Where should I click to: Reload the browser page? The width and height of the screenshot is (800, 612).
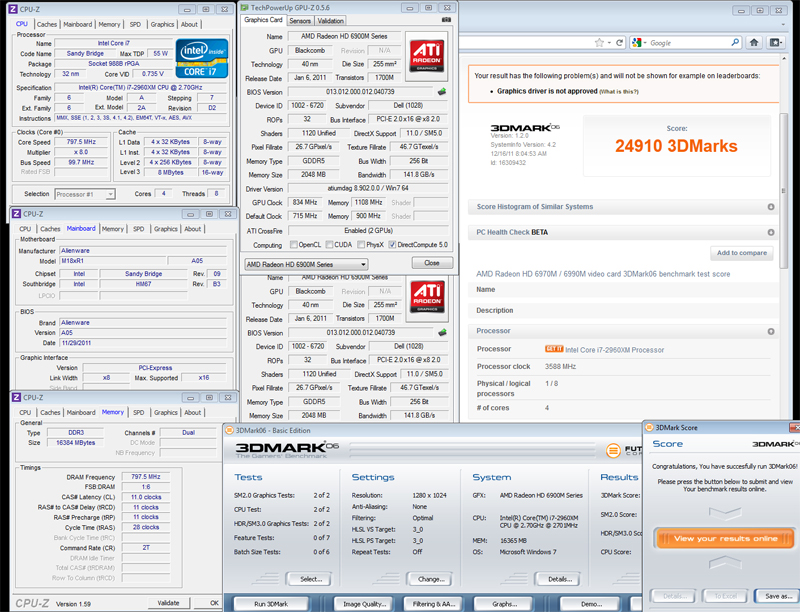(622, 43)
